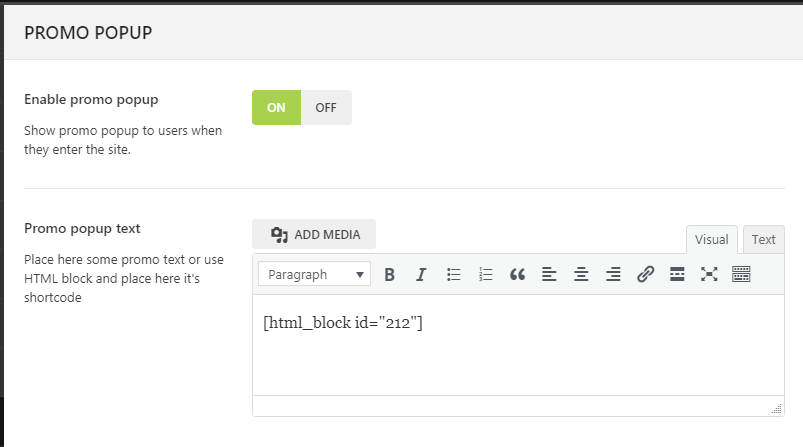Grab the editor resize handle
This screenshot has width=803, height=447.
(776, 408)
